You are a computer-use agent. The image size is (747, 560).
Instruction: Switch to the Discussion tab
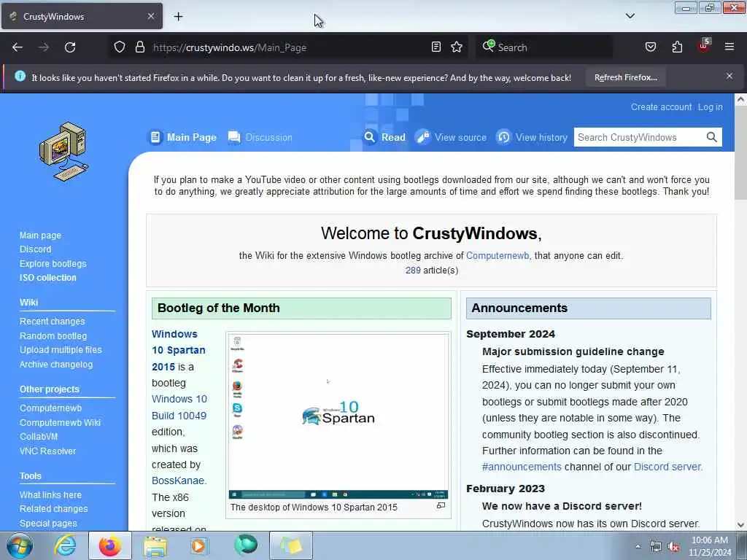click(260, 137)
